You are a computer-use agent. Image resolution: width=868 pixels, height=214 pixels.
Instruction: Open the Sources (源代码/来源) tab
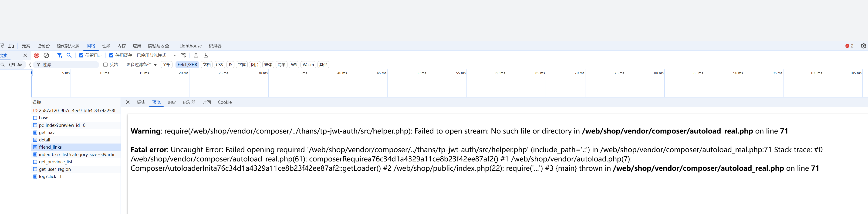pos(68,46)
